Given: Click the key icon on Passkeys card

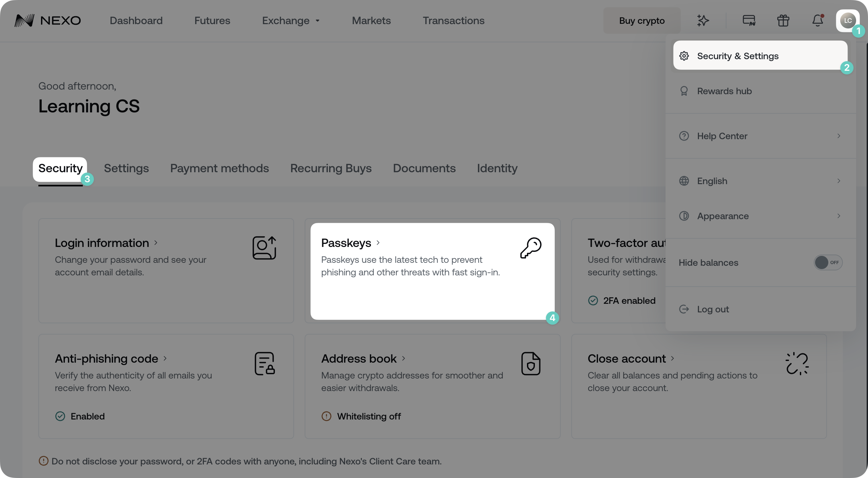Looking at the screenshot, I should (531, 247).
